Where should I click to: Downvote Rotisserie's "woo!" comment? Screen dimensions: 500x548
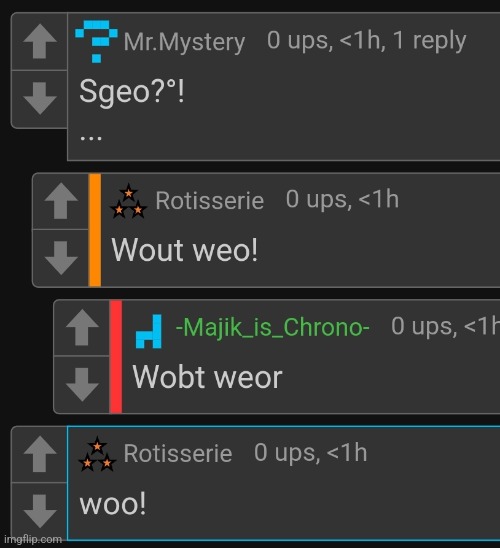pyautogui.click(x=40, y=511)
